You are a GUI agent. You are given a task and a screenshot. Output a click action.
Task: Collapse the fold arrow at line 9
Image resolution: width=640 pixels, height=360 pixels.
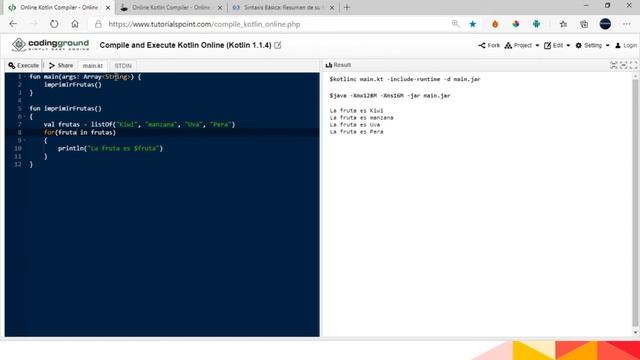coord(24,140)
